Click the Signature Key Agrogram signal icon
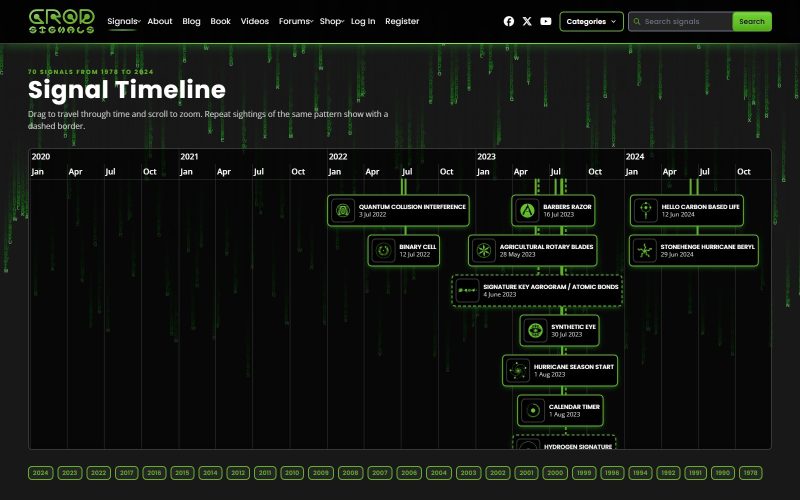The height and width of the screenshot is (500, 800). 467,290
